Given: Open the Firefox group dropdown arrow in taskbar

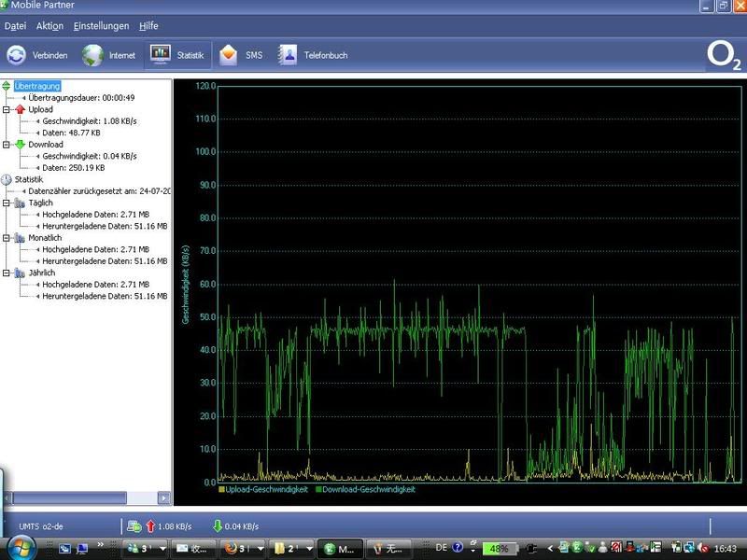Looking at the screenshot, I should [261, 549].
